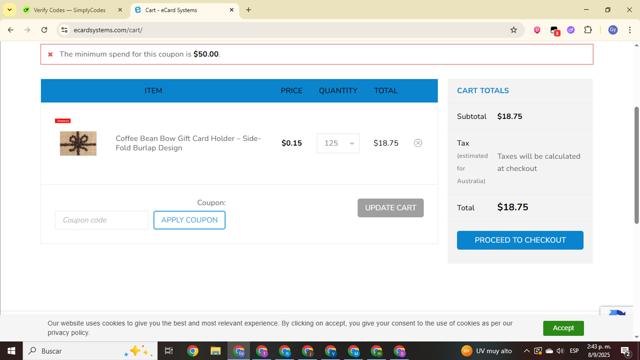
Task: Open the extension with red badge
Action: [554, 30]
